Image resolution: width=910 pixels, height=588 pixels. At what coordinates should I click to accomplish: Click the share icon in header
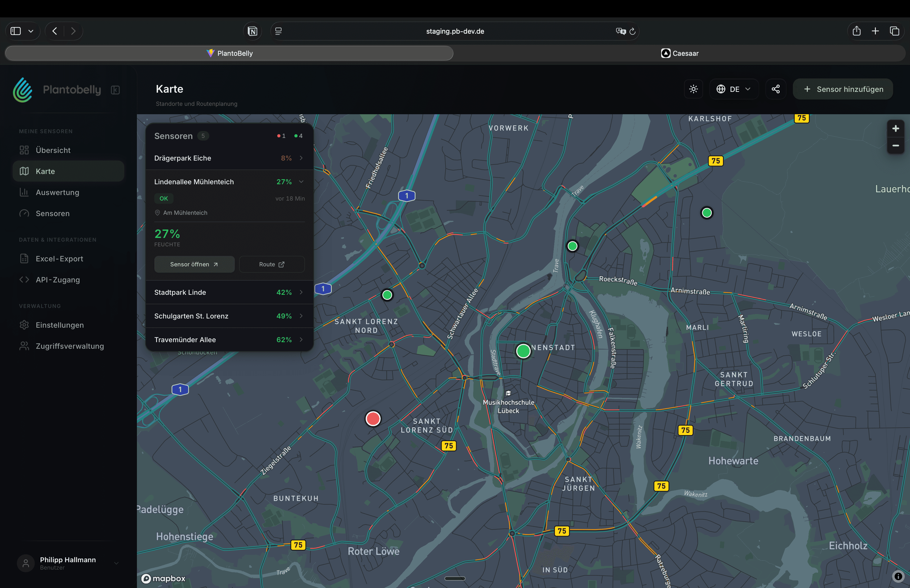click(775, 89)
